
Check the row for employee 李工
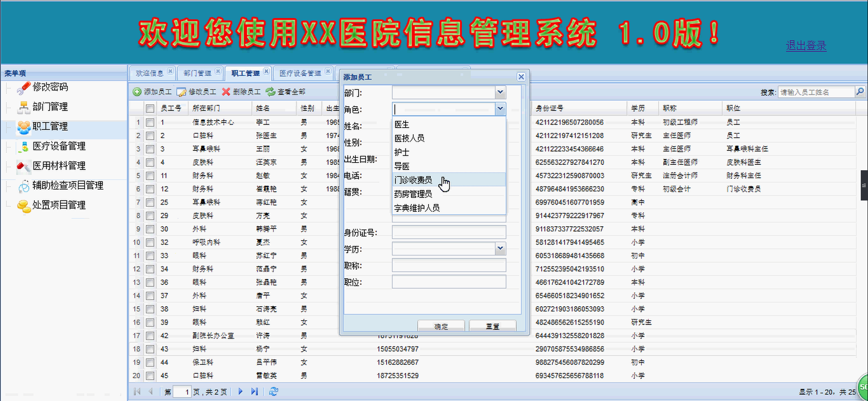tap(150, 122)
